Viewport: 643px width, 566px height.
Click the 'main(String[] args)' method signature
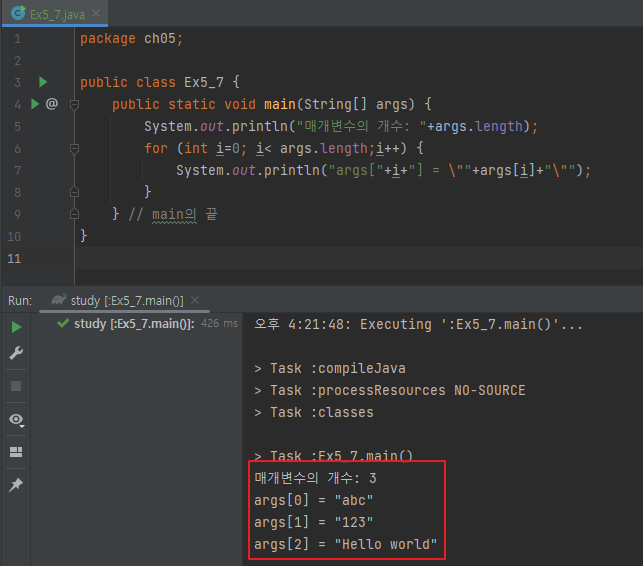coord(339,104)
